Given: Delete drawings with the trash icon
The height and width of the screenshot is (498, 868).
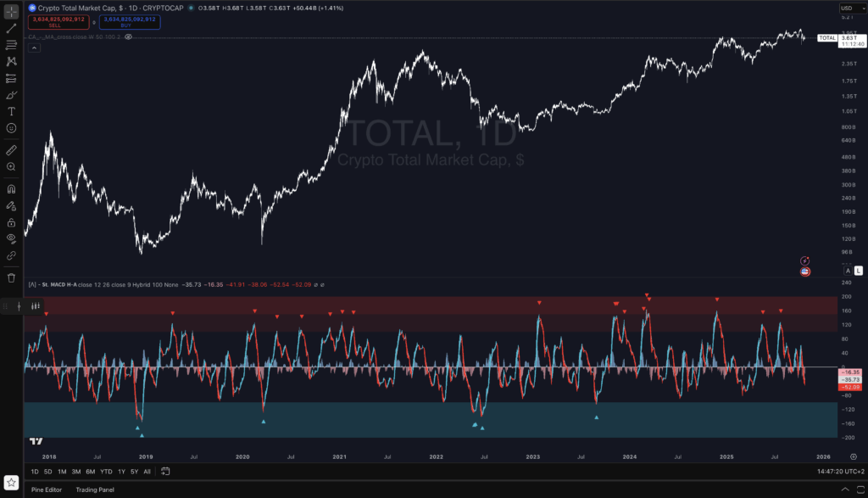Looking at the screenshot, I should [x=11, y=277].
